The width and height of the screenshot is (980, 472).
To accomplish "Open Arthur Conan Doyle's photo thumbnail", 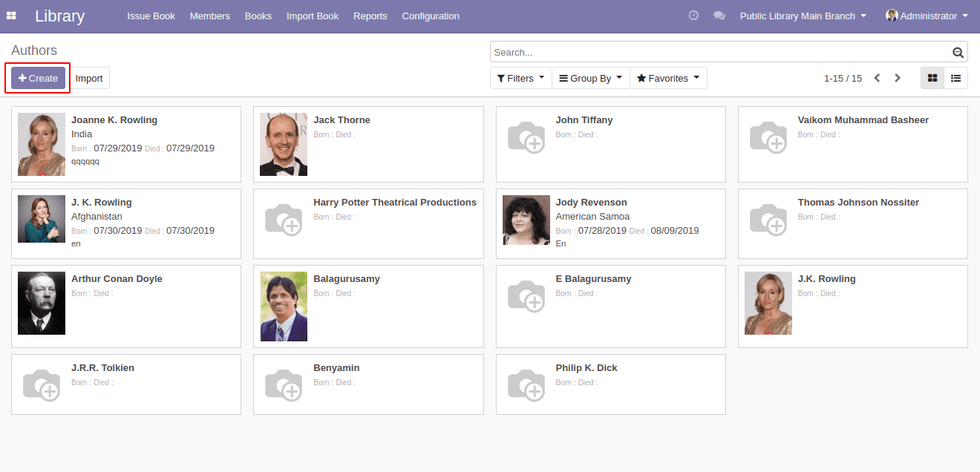I will click(42, 303).
